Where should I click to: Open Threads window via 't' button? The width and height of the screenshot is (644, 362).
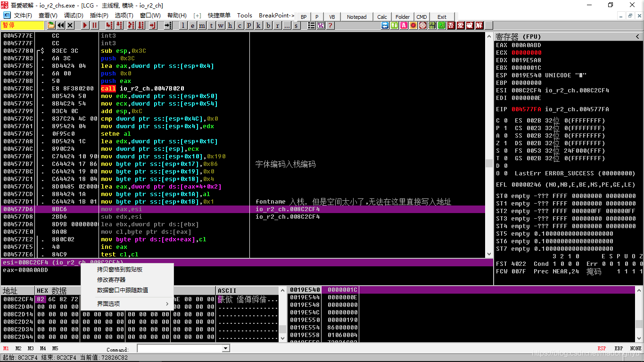tap(212, 25)
